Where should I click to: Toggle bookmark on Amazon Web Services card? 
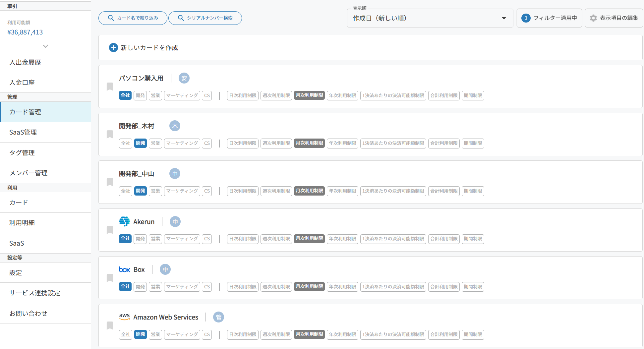pos(110,325)
